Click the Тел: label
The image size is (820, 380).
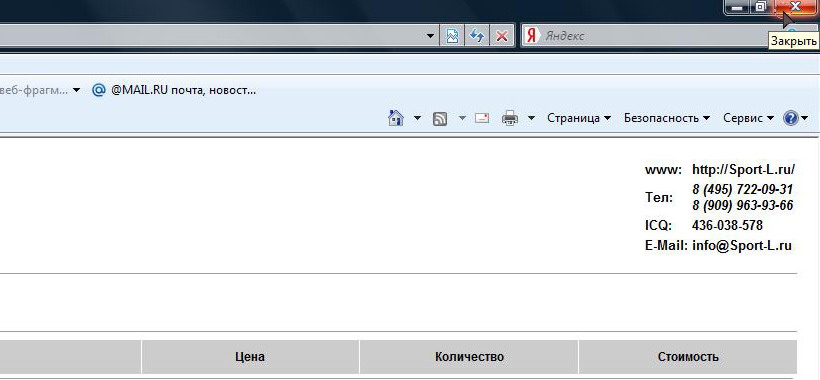tap(659, 198)
